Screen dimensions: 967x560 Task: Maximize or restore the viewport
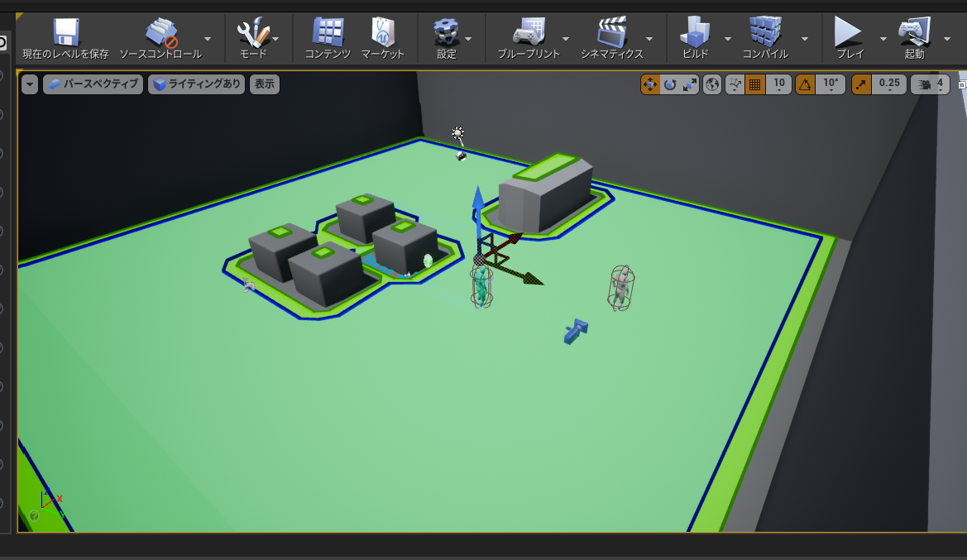(963, 84)
